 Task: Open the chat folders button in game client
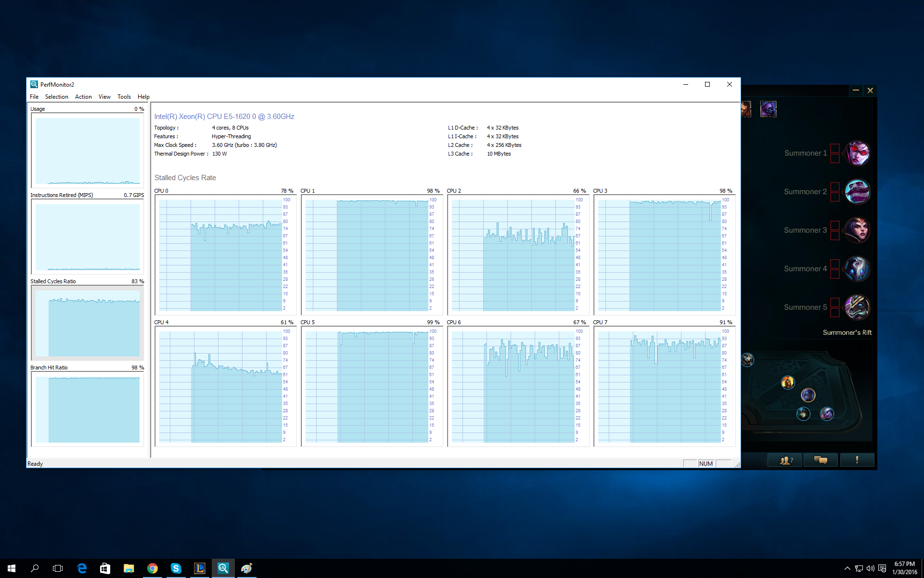(821, 460)
